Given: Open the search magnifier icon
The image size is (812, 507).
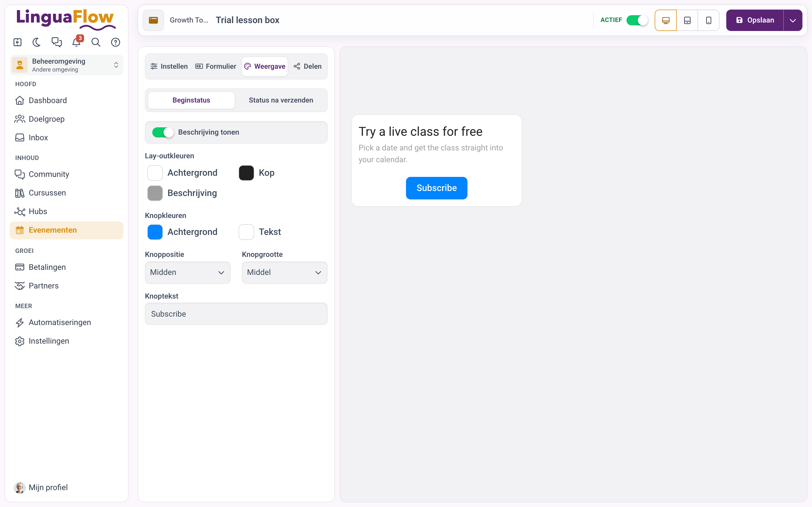Looking at the screenshot, I should 96,42.
